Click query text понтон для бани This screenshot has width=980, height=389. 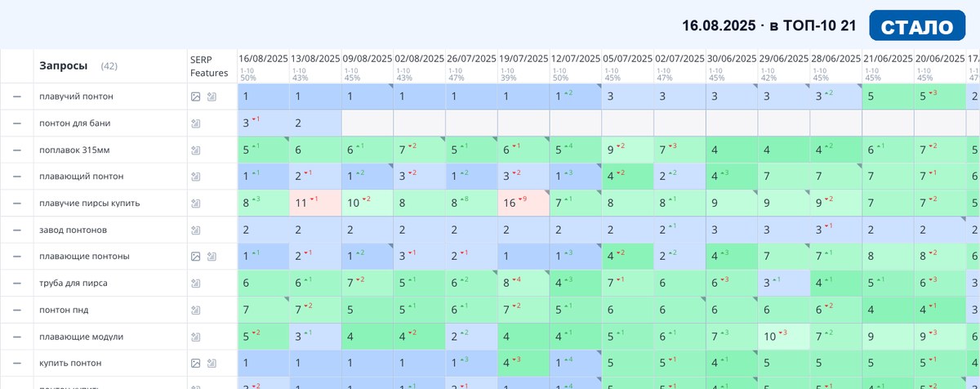pos(75,123)
